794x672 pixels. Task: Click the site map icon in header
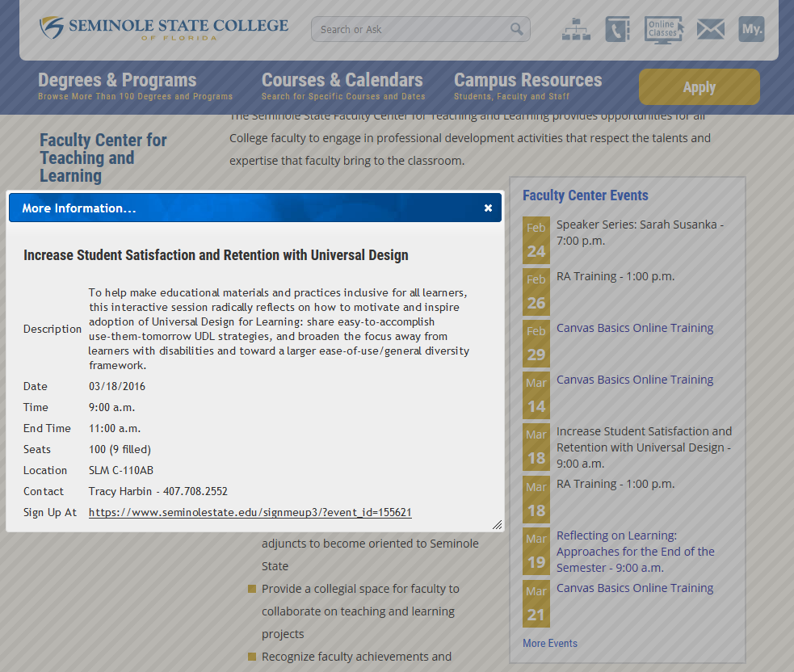576,30
